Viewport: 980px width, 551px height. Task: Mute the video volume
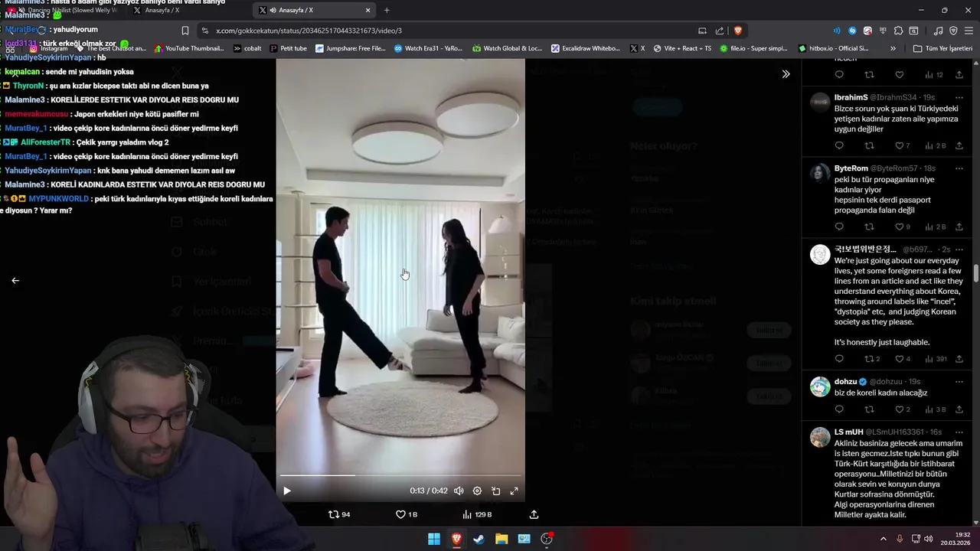pyautogui.click(x=459, y=491)
